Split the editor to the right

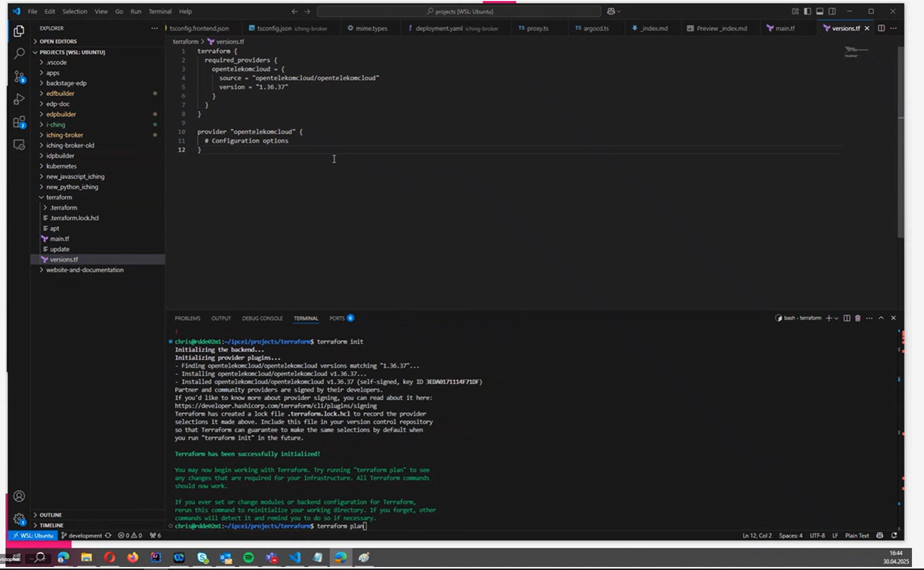(x=881, y=28)
